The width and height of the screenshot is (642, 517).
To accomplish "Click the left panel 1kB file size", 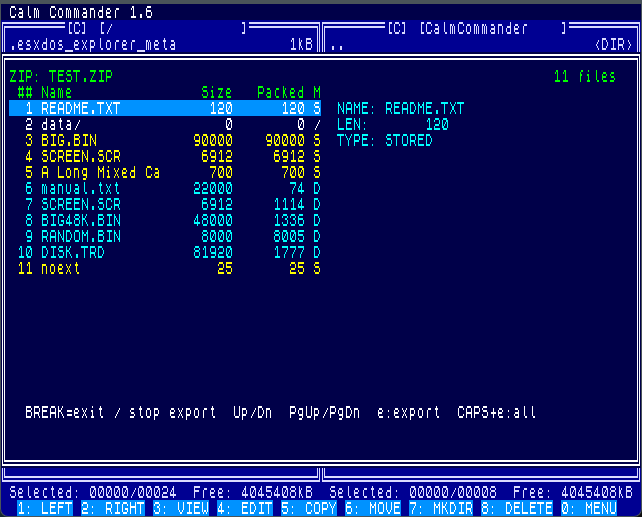I will click(301, 44).
